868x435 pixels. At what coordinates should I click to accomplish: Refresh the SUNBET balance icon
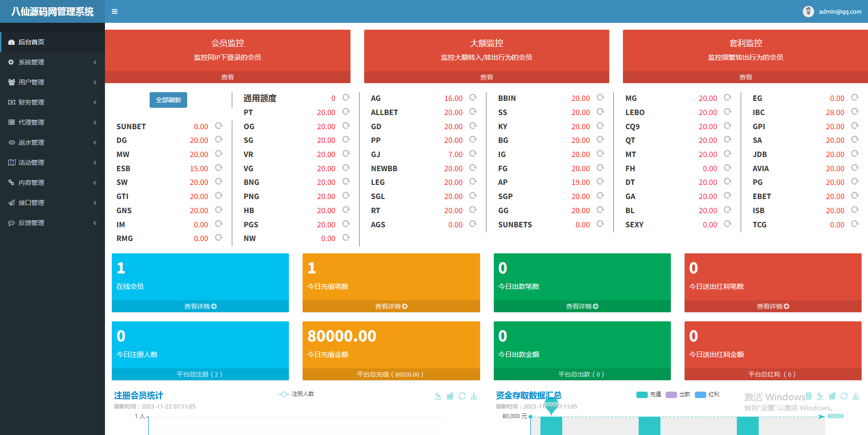click(219, 126)
